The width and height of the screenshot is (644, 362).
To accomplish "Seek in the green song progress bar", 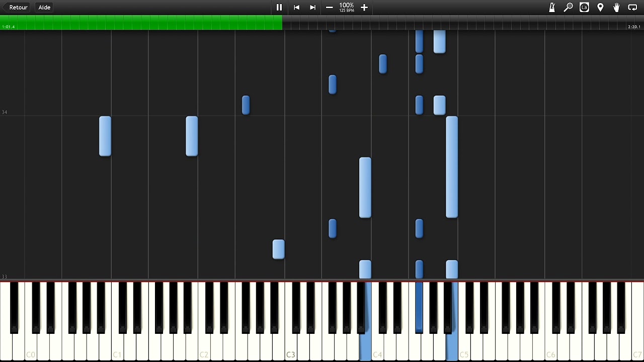I will coord(141,22).
